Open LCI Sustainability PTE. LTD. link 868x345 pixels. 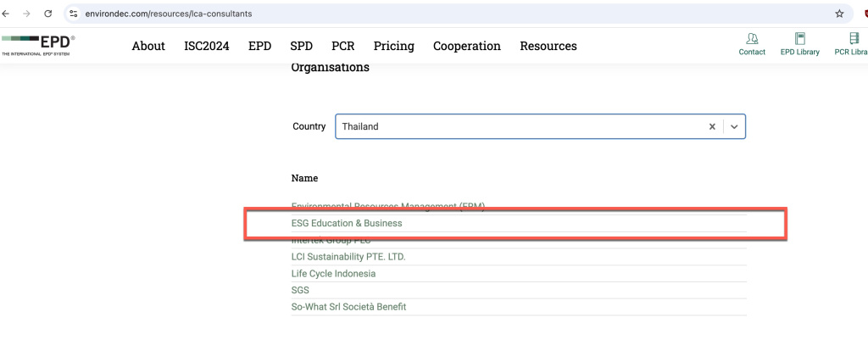click(348, 257)
